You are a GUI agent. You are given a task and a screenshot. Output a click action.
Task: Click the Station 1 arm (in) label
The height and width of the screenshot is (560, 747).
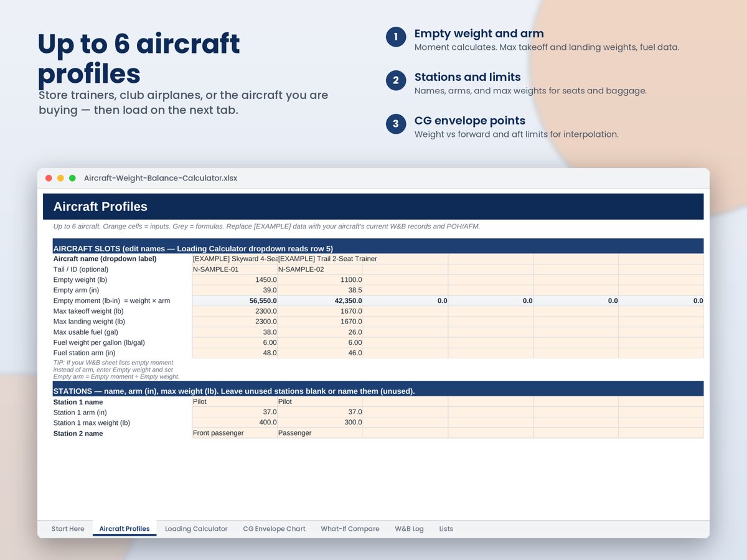[x=80, y=413]
